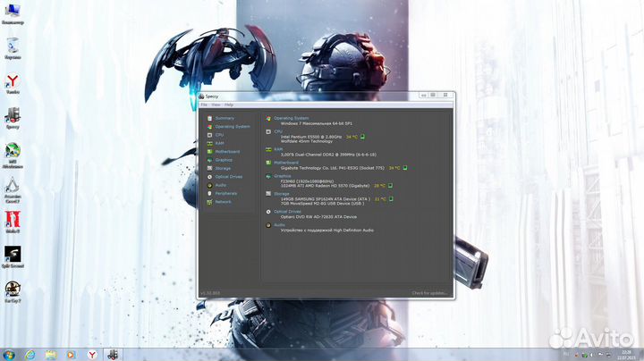Open Recycle Bin desktop icon

pos(13,48)
